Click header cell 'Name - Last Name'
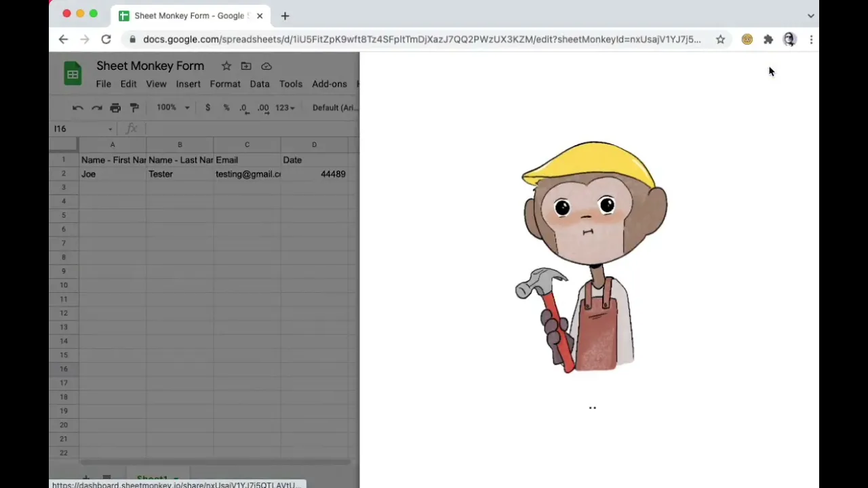The height and width of the screenshot is (488, 868). click(180, 160)
